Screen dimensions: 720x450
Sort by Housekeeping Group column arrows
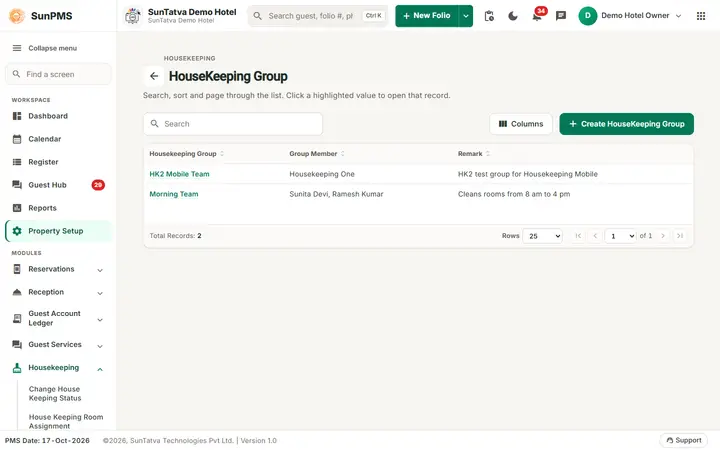pyautogui.click(x=222, y=154)
